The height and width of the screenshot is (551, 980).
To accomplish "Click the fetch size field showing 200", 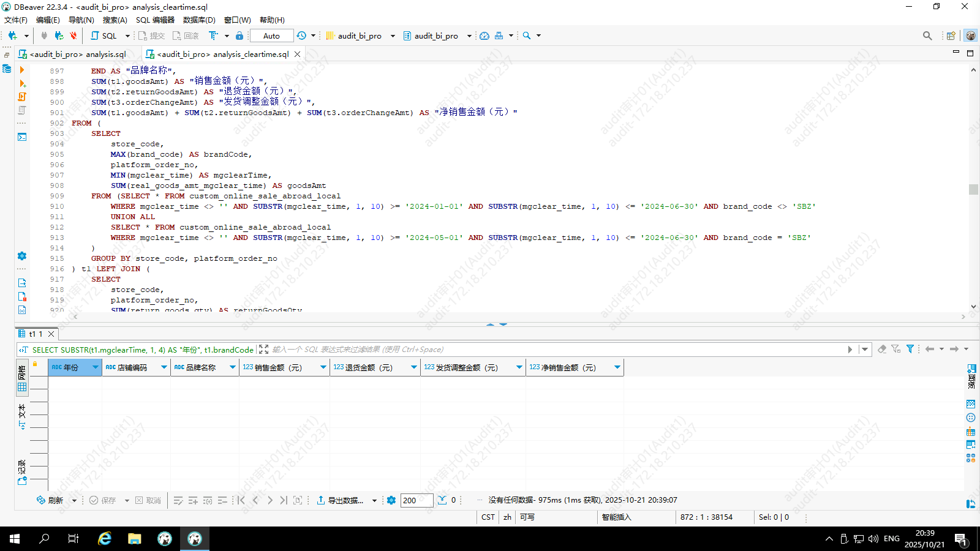I will click(417, 500).
